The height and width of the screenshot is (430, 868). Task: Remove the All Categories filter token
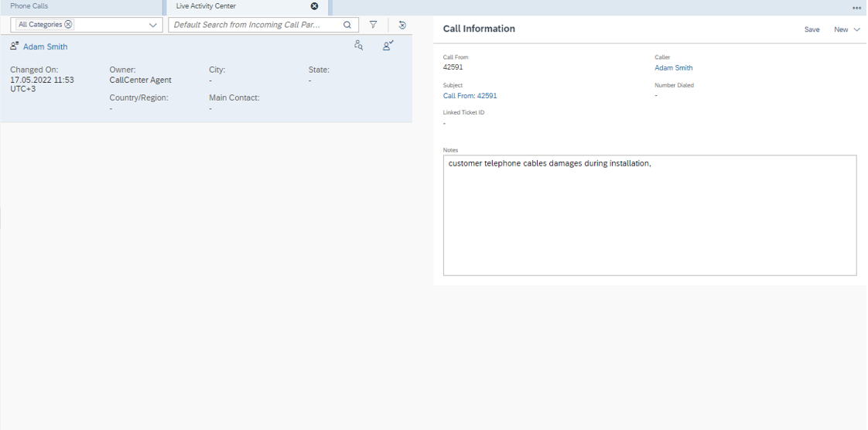pyautogui.click(x=69, y=25)
